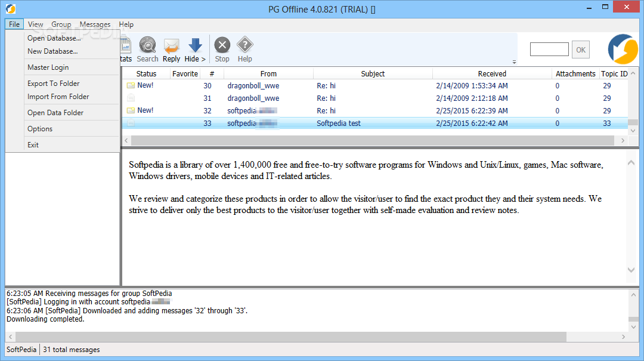Click the OK button

pyautogui.click(x=580, y=50)
